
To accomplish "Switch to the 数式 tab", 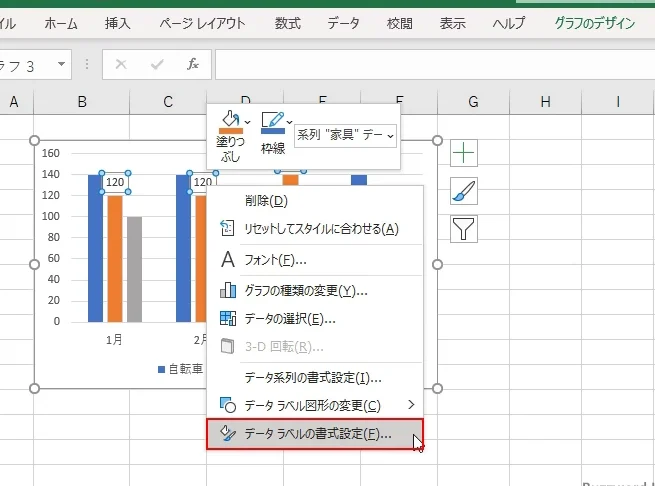I will (287, 23).
